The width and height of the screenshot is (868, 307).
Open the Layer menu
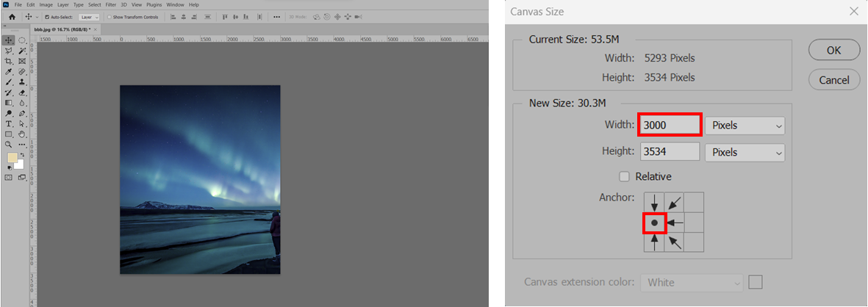pyautogui.click(x=63, y=5)
